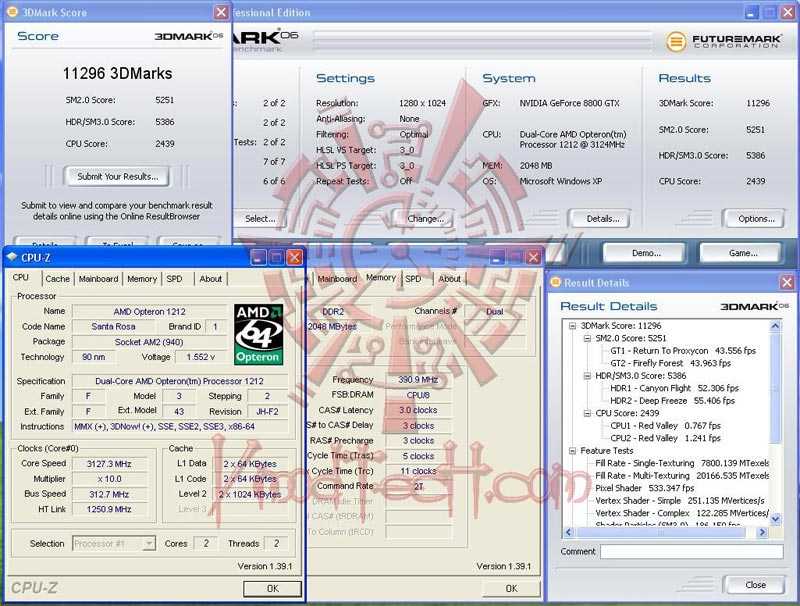Image resolution: width=800 pixels, height=606 pixels.
Task: Click the Code Name Santa Rosa field
Action: coord(113,326)
